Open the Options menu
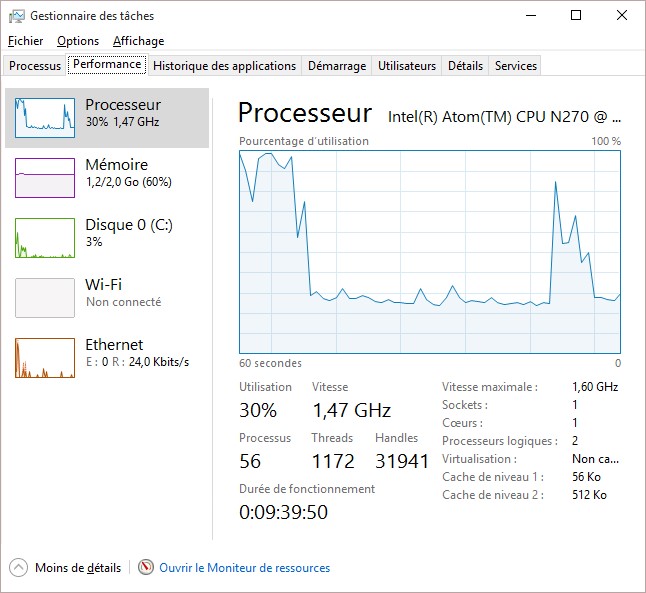Viewport: 646px width, 593px height. pyautogui.click(x=78, y=41)
